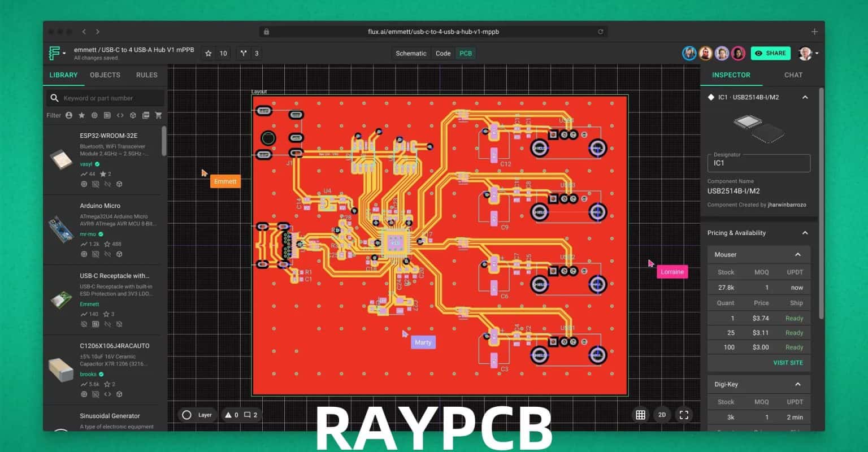
Task: Click the SHARE button
Action: [770, 53]
